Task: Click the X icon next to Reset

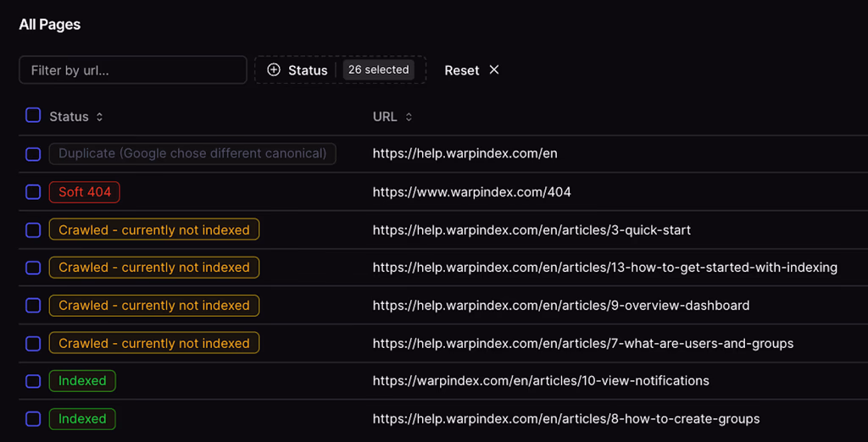Action: pos(494,69)
